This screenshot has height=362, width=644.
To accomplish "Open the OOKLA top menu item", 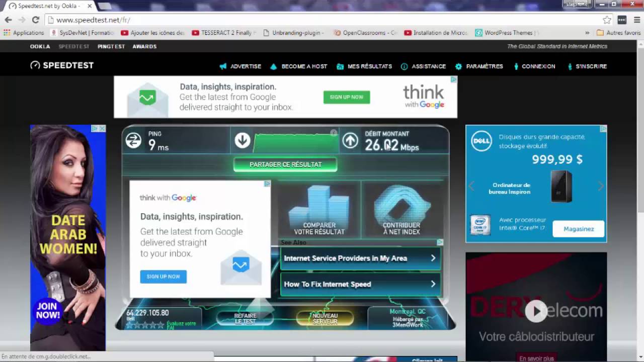I will pos(40,46).
